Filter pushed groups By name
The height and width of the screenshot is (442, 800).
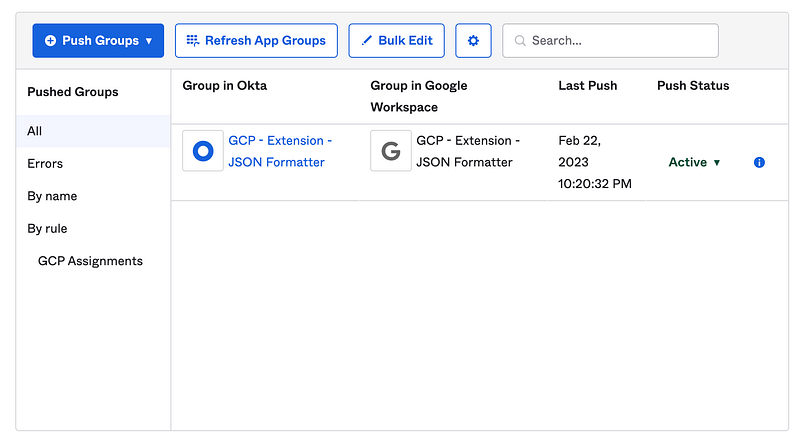click(x=52, y=196)
